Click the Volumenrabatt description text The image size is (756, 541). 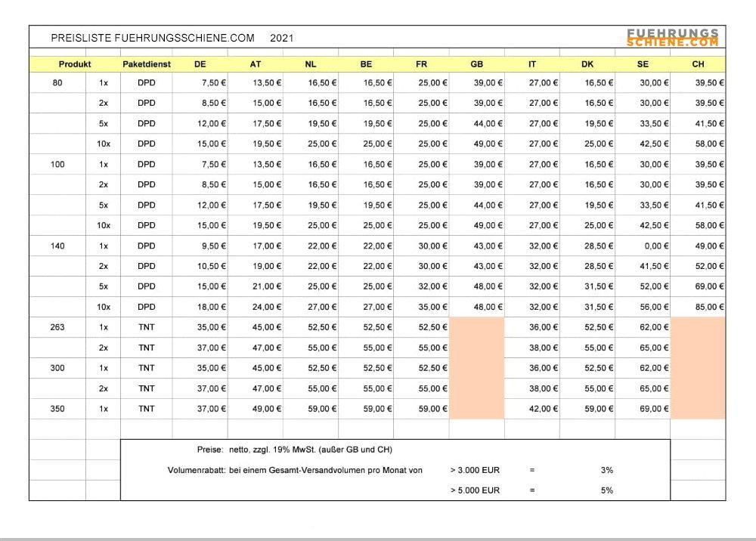tap(295, 470)
